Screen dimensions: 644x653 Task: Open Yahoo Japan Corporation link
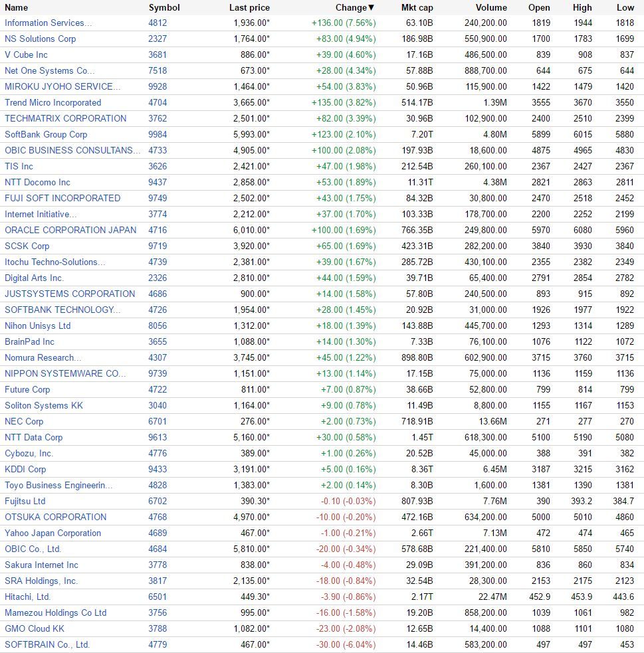tap(53, 533)
